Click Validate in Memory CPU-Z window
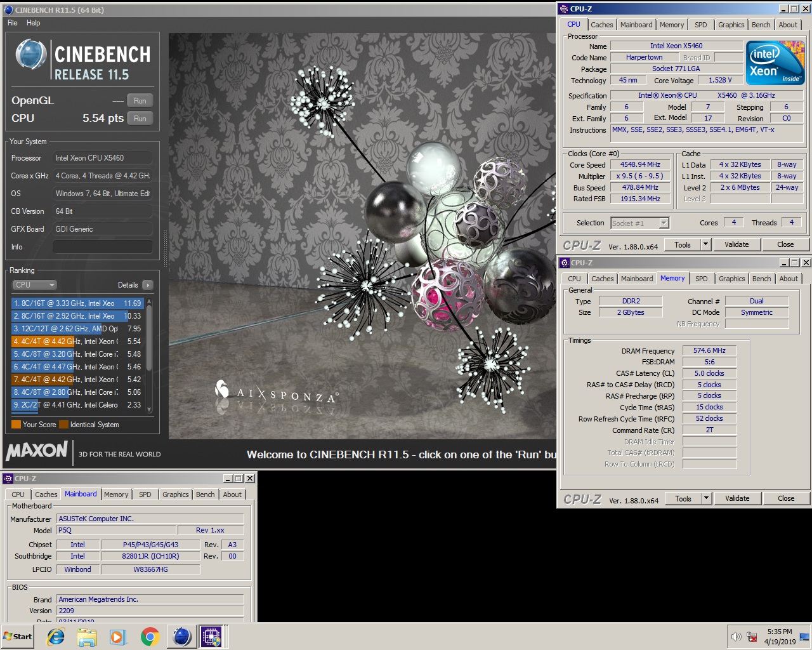The width and height of the screenshot is (812, 650). point(737,498)
